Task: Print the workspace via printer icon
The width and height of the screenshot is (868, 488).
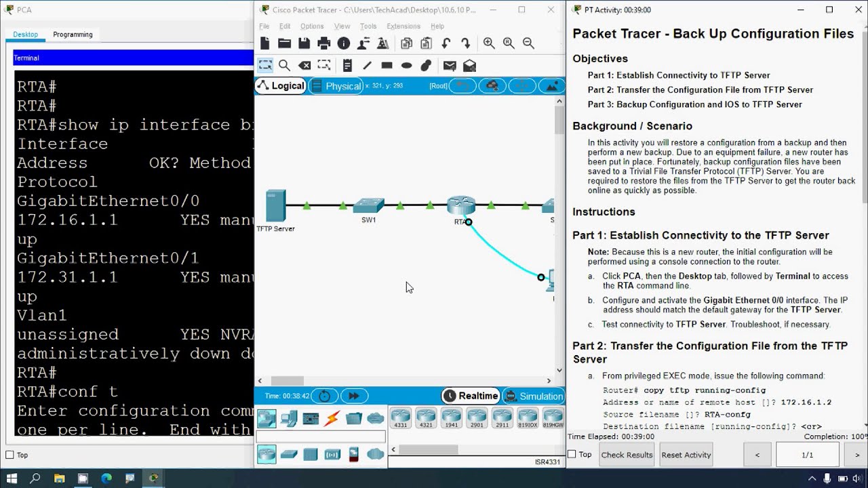Action: [x=324, y=43]
